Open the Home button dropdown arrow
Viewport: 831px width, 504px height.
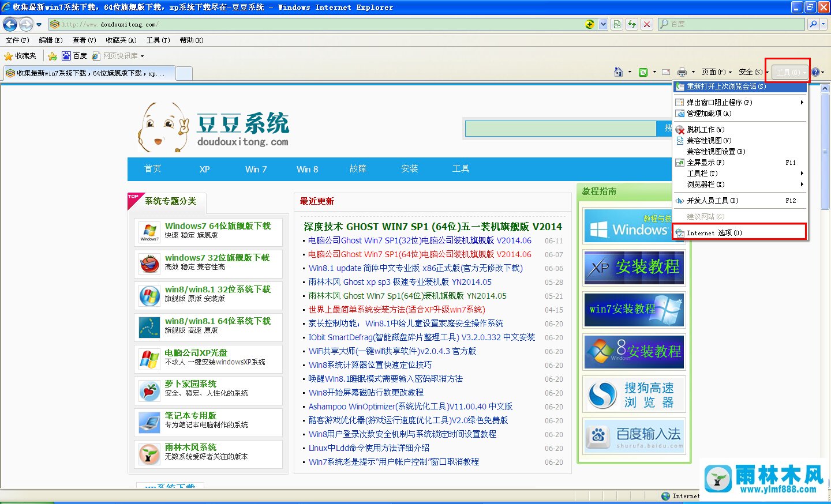pos(630,72)
